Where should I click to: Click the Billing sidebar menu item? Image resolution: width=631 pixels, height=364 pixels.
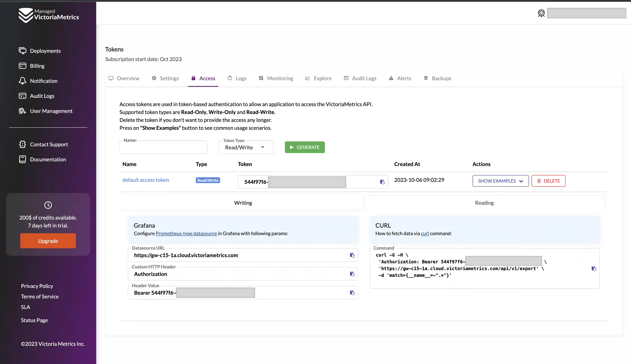tap(37, 66)
